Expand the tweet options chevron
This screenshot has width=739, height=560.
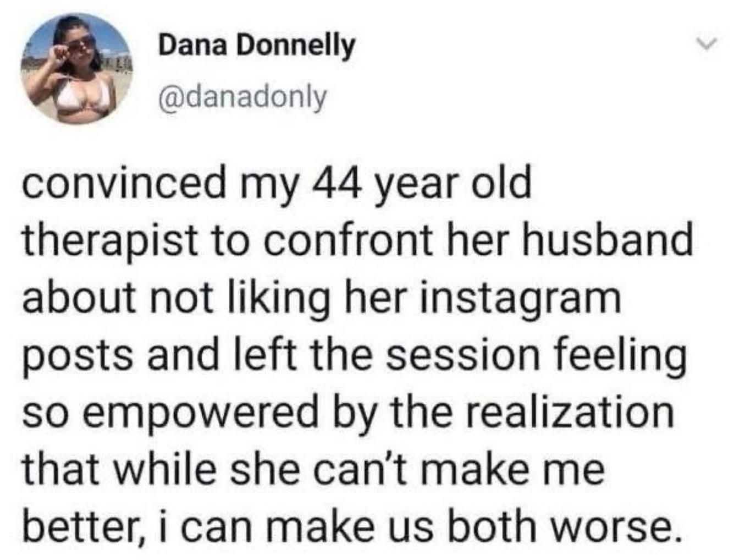tap(708, 43)
